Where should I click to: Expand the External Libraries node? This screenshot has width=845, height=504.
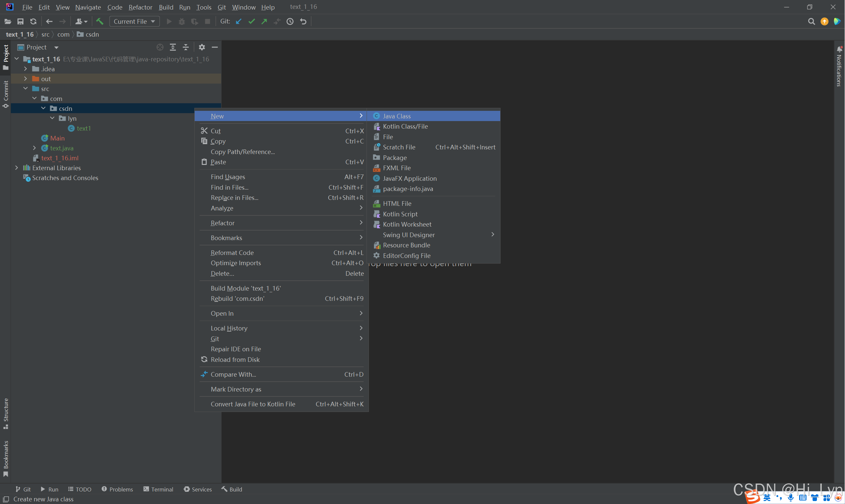(x=16, y=168)
